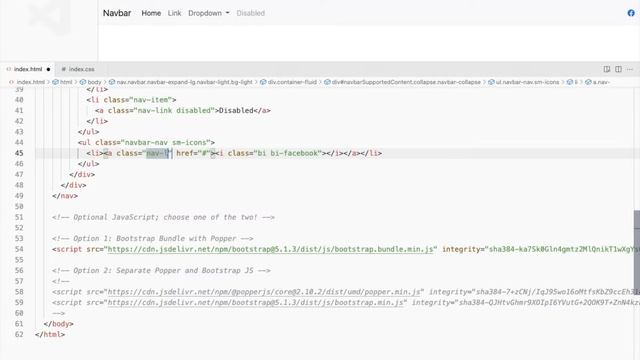Click the closing </nav> tag
Viewport: 640px width, 360px height.
pos(65,196)
